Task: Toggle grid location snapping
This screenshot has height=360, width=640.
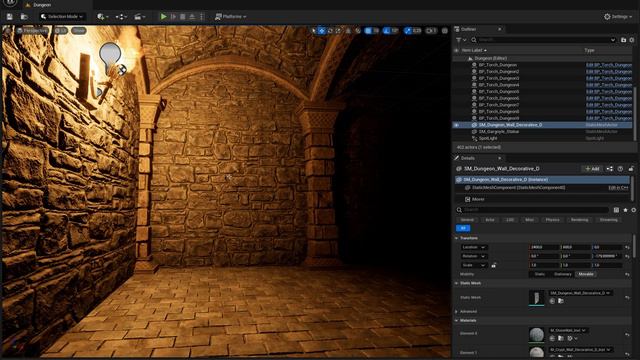Action: (x=368, y=31)
